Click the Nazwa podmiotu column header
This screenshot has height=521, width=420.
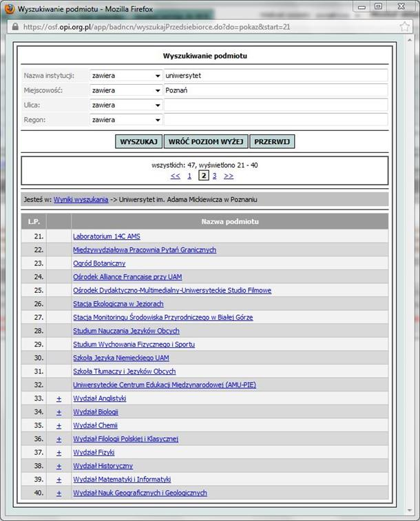coord(230,222)
